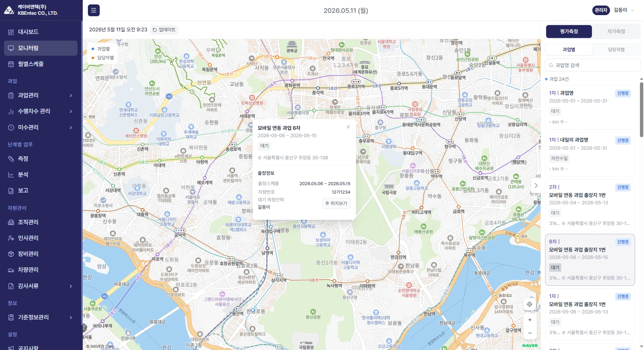Select 모니터링 in the sidebar
The height and width of the screenshot is (350, 644).
coord(41,48)
